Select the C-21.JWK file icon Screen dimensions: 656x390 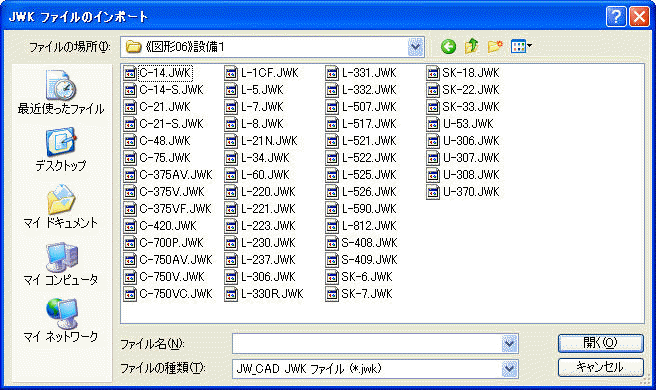(x=130, y=107)
